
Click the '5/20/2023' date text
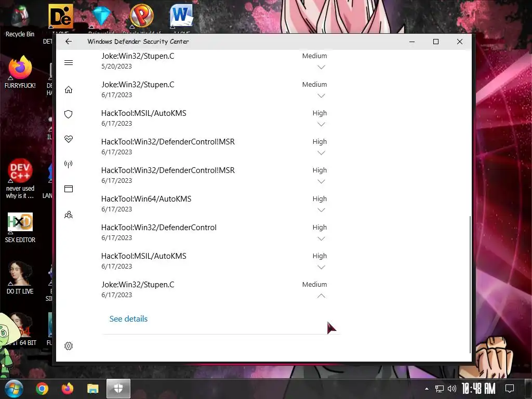(116, 66)
